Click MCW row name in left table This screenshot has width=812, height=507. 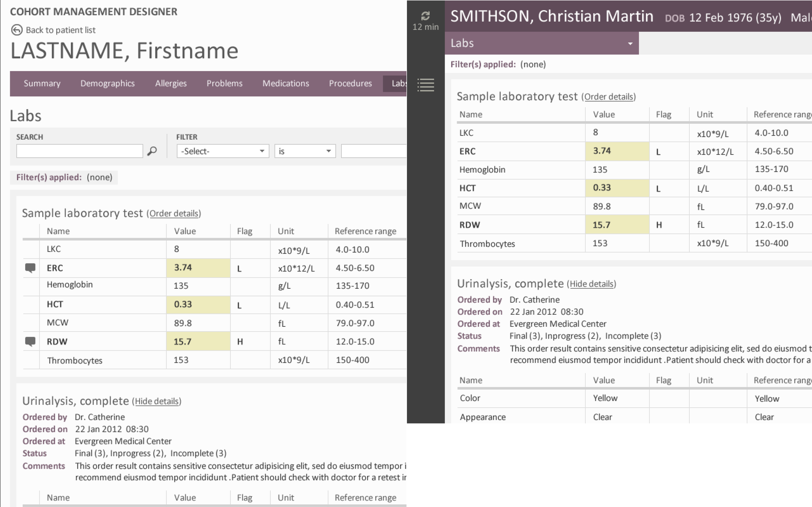[x=58, y=323]
